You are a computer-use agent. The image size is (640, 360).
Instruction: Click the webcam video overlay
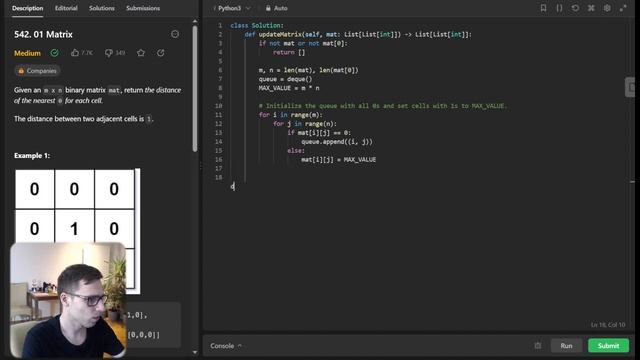point(68,300)
